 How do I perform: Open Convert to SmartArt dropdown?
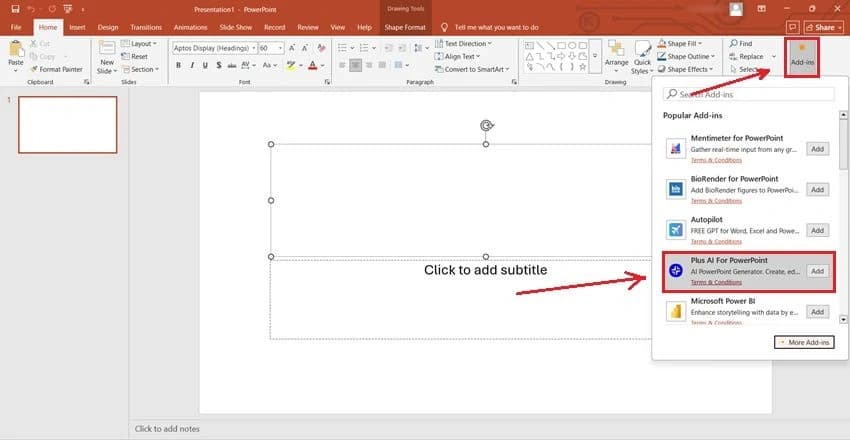472,69
